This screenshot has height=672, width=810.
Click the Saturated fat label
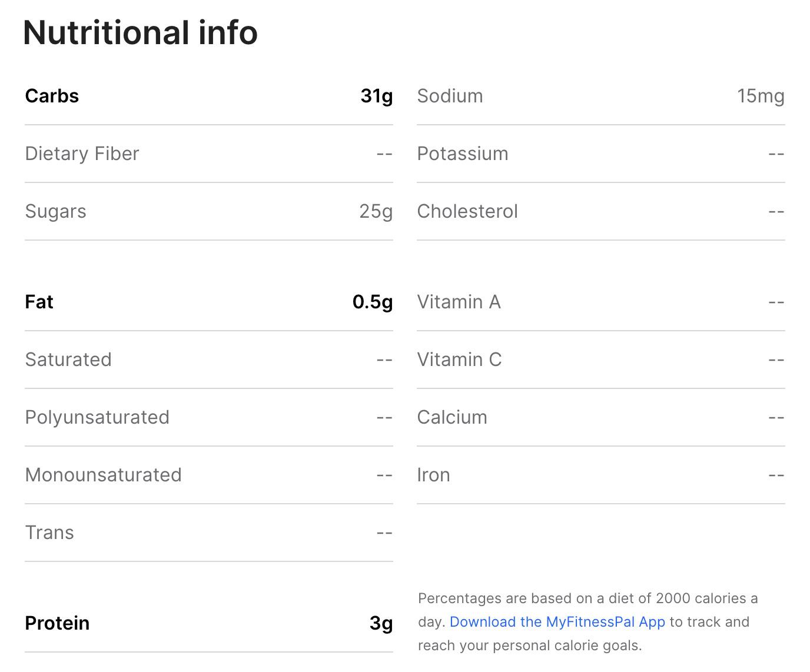tap(68, 360)
